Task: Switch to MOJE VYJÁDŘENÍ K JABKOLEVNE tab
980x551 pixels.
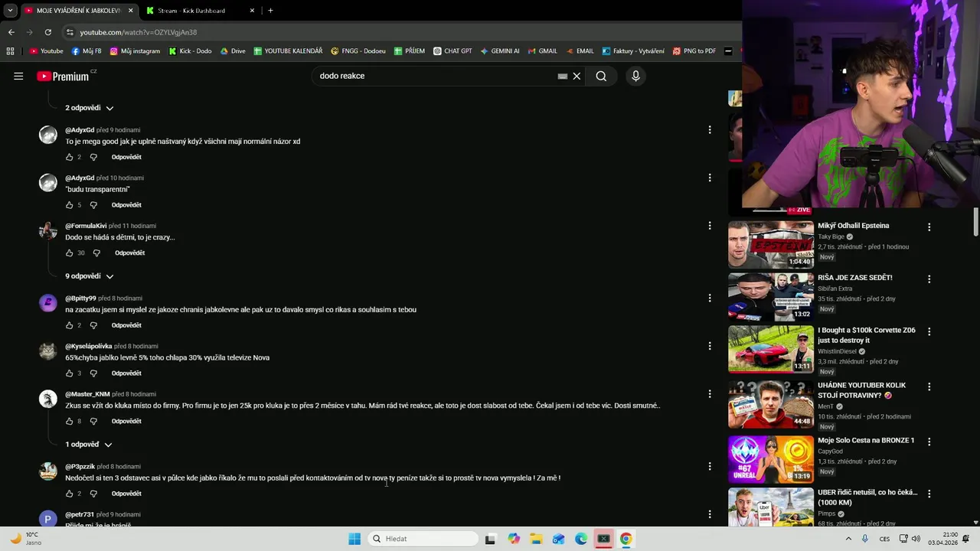Action: [x=79, y=11]
